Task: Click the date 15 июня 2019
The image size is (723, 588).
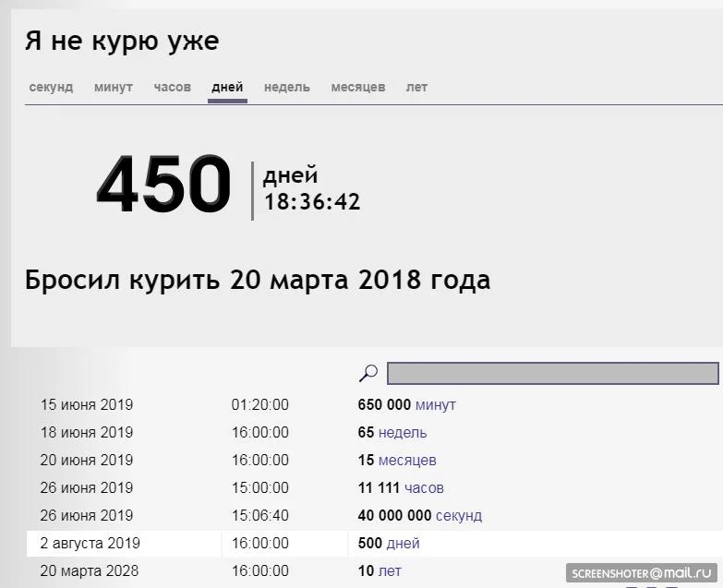Action: [x=87, y=404]
